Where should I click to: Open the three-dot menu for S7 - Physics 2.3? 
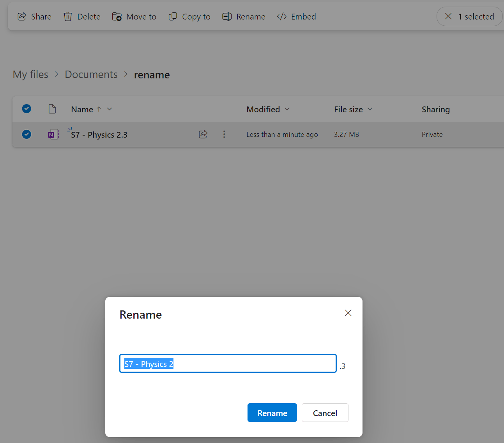(224, 134)
